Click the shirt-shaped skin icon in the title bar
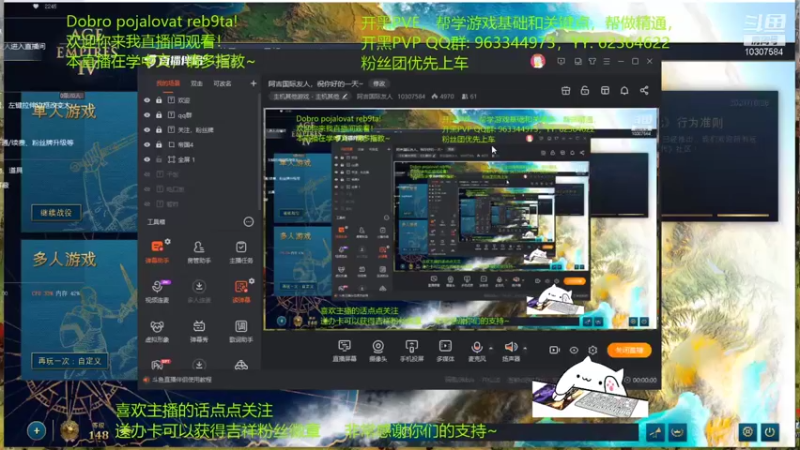 592,61
